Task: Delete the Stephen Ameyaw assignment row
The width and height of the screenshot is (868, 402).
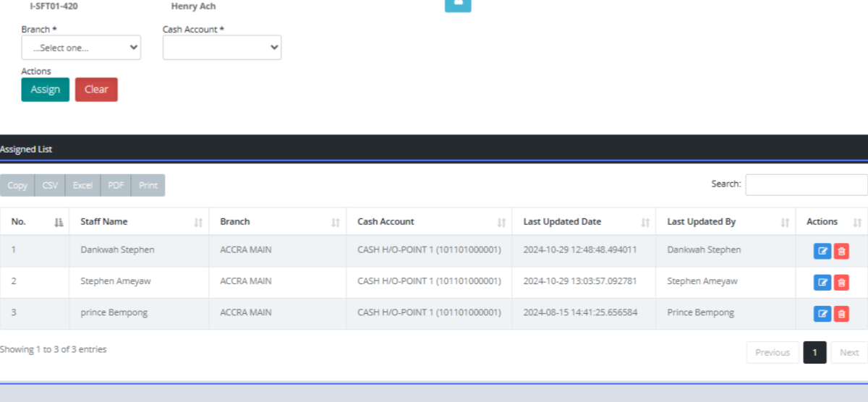Action: click(841, 282)
